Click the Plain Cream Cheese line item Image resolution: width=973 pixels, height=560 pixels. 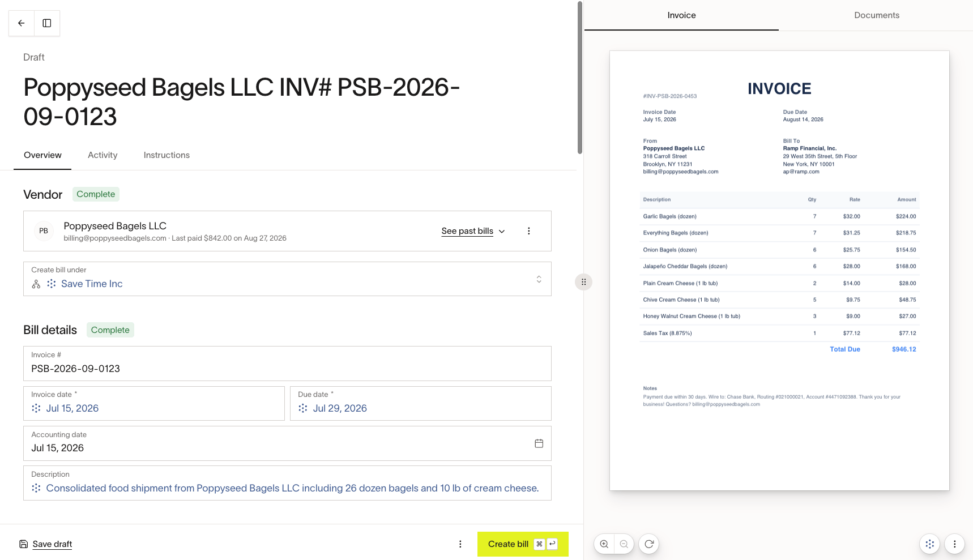[779, 283]
